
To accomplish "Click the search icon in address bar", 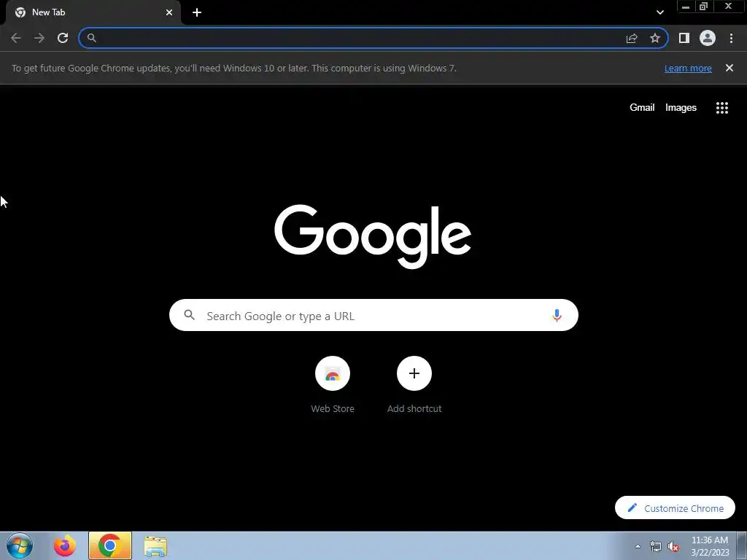I will 92,38.
